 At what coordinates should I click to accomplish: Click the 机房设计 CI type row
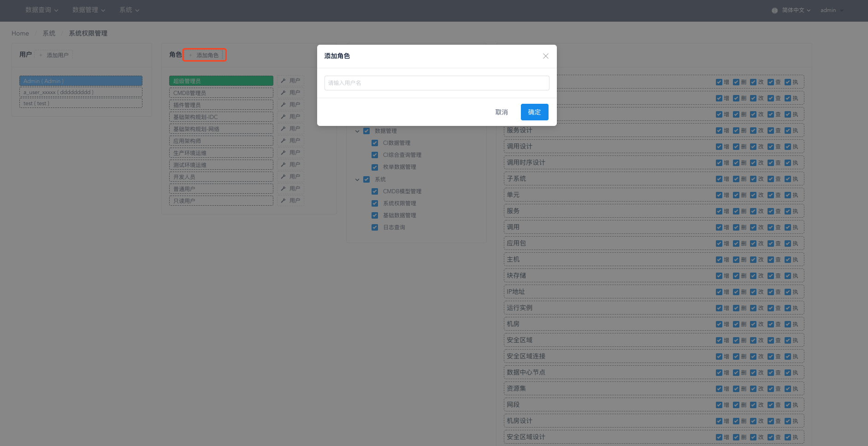(x=654, y=421)
